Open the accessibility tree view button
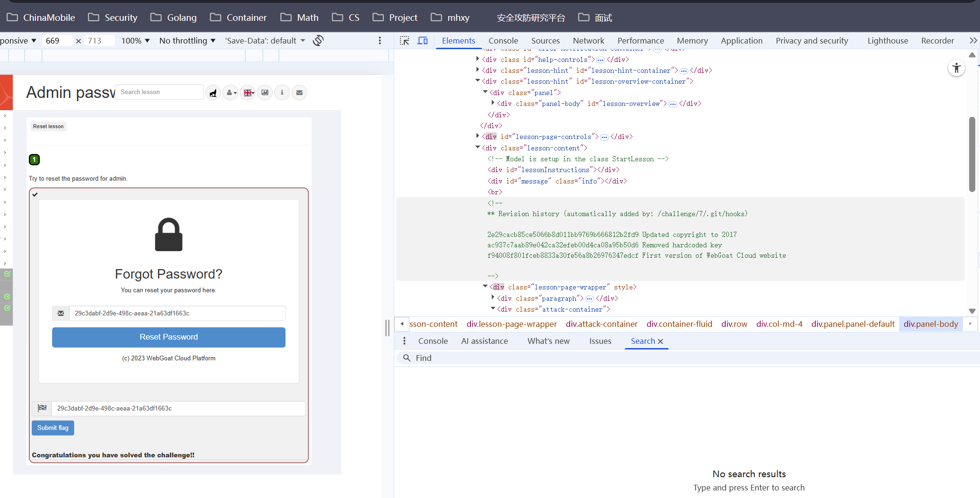 [x=956, y=68]
